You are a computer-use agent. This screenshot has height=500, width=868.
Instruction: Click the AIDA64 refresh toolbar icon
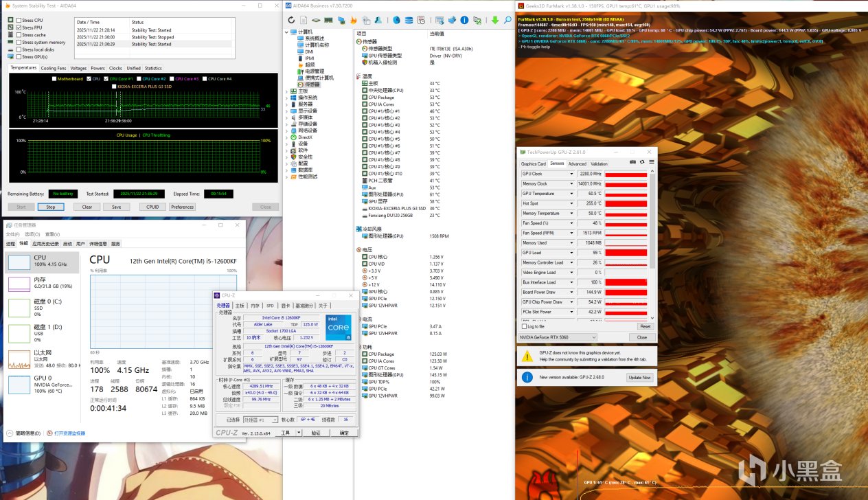292,21
